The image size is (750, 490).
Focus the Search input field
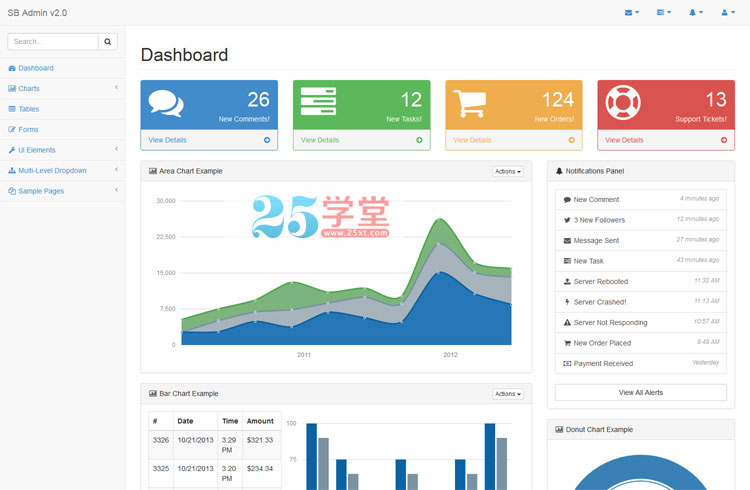(53, 42)
